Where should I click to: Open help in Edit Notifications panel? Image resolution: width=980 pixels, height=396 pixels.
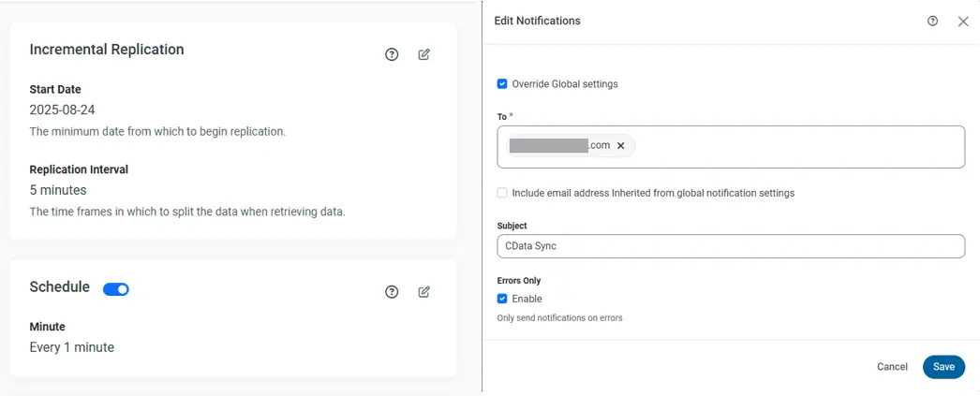pos(932,21)
